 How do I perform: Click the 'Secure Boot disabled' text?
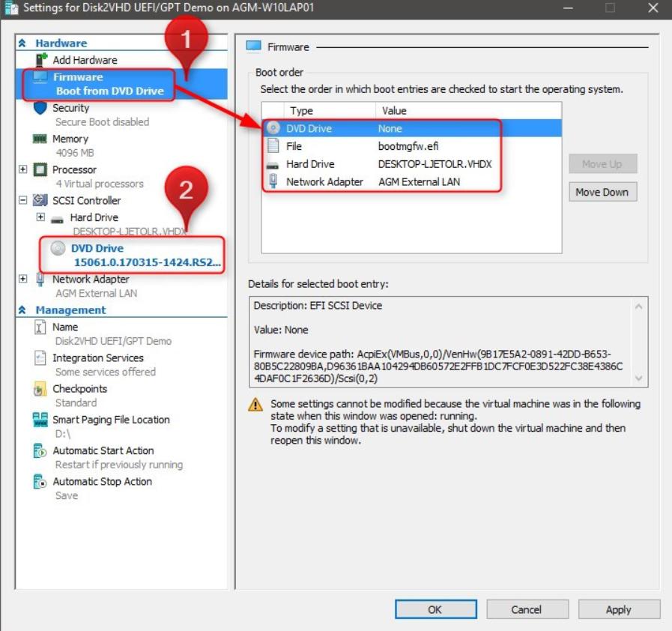pos(103,122)
